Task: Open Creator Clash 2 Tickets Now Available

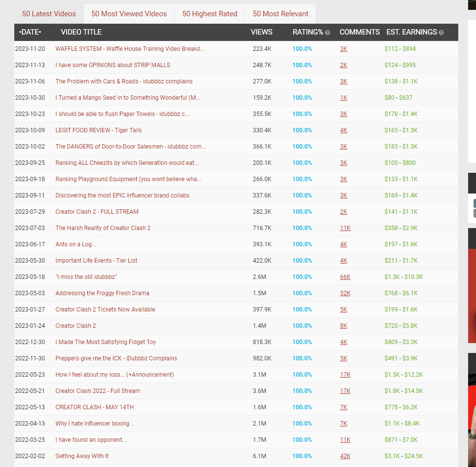Action: coord(105,310)
